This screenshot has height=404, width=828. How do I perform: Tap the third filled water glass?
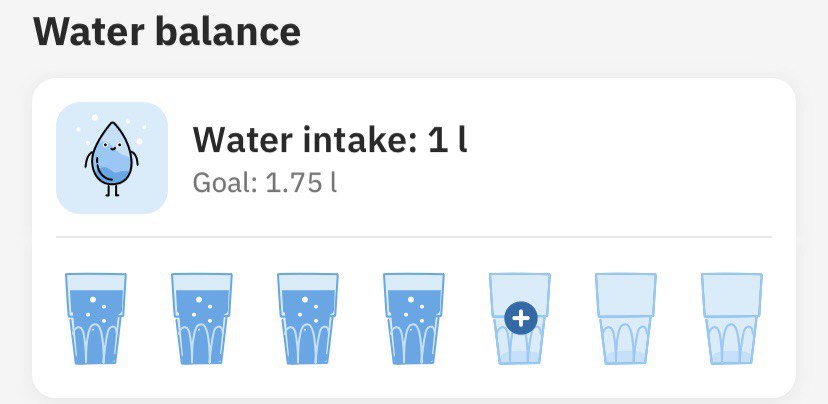click(x=308, y=319)
